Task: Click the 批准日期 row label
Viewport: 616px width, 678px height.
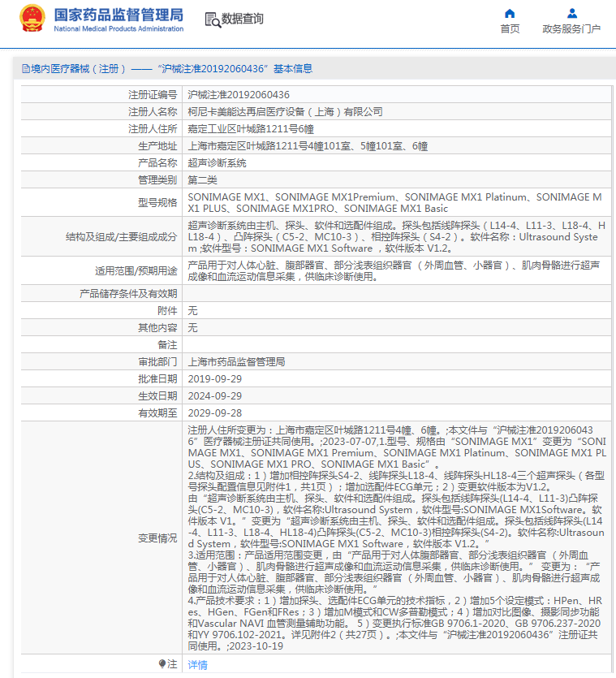Action: tap(157, 378)
